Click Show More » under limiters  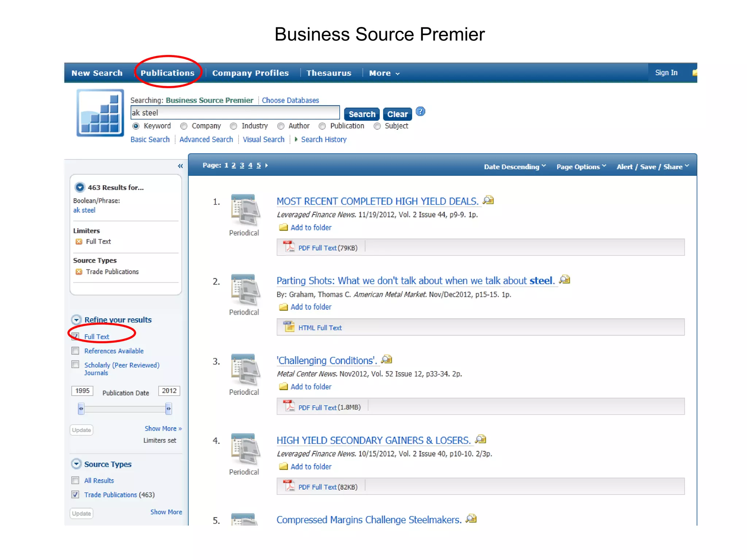(x=163, y=429)
